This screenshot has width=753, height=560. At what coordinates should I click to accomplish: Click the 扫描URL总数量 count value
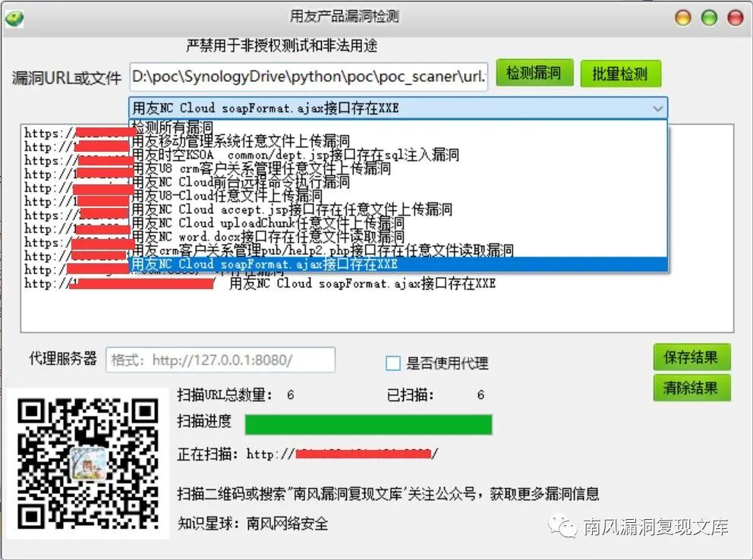[291, 395]
